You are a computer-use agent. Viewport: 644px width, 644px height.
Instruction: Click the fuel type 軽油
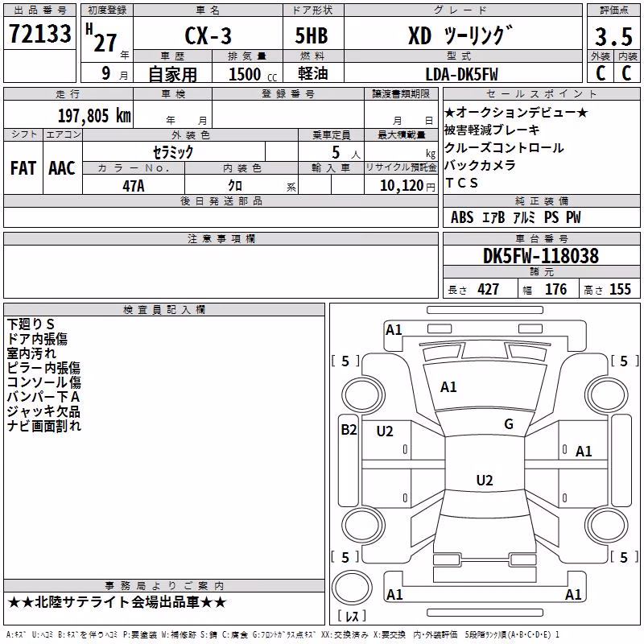pyautogui.click(x=313, y=73)
